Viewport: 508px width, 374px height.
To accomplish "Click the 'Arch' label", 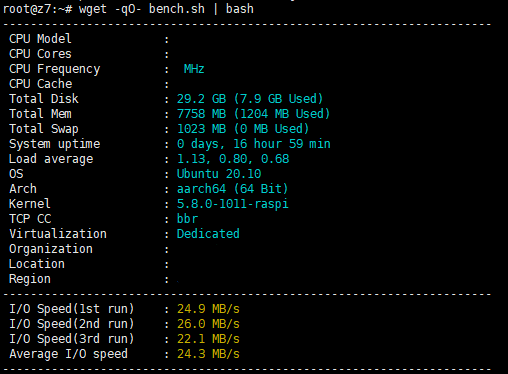I will click(23, 189).
